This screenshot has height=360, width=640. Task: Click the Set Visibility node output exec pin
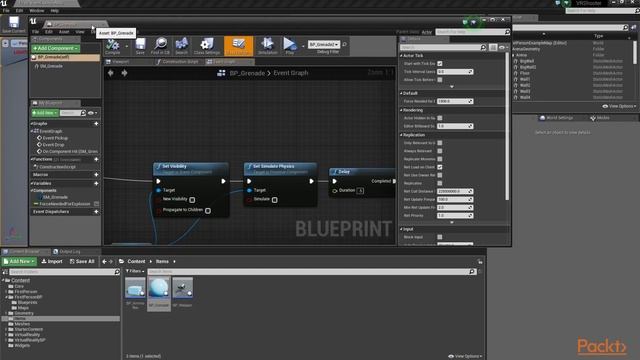coord(223,181)
